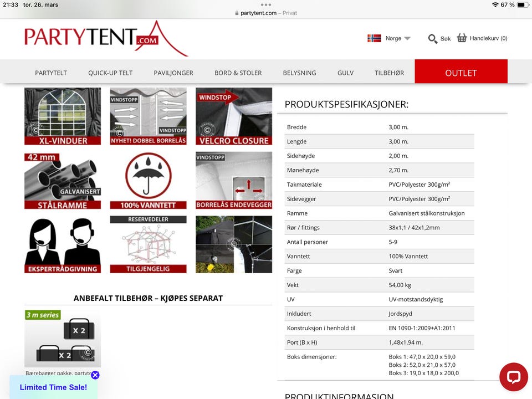
Task: Open the search magnifier icon
Action: coord(432,38)
